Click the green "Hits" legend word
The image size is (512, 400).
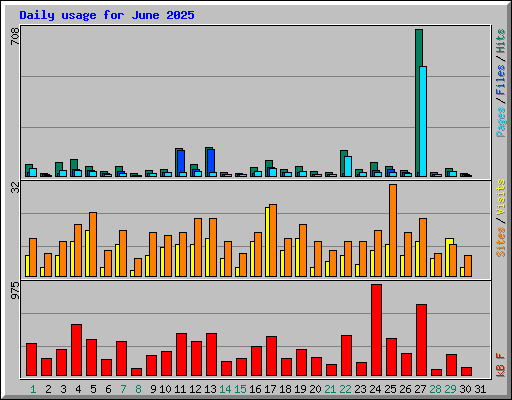[501, 41]
